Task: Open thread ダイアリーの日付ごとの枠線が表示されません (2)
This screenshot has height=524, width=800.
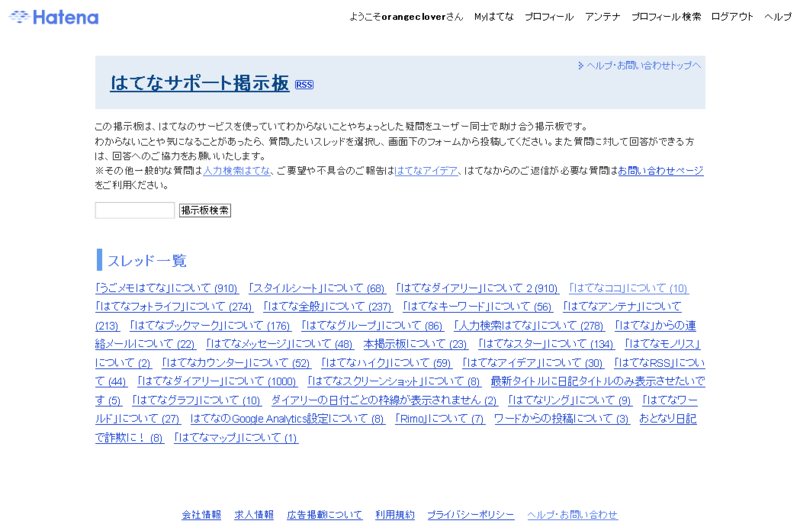Action: pos(384,401)
